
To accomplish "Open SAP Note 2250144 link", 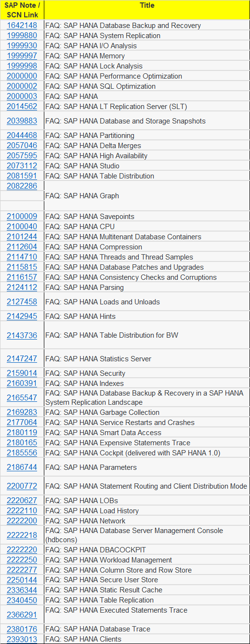I will [22, 580].
